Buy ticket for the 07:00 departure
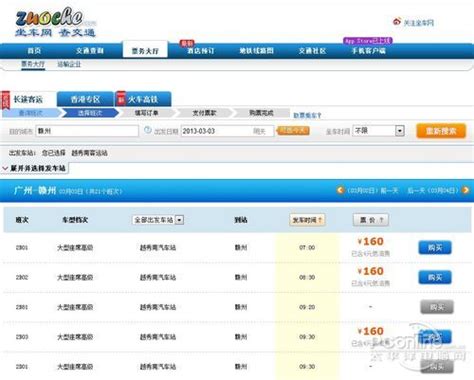The image size is (474, 380). (x=435, y=248)
